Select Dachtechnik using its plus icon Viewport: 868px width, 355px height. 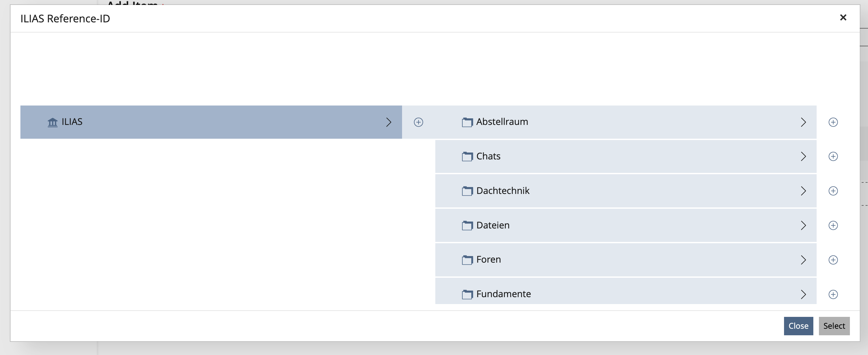point(833,191)
